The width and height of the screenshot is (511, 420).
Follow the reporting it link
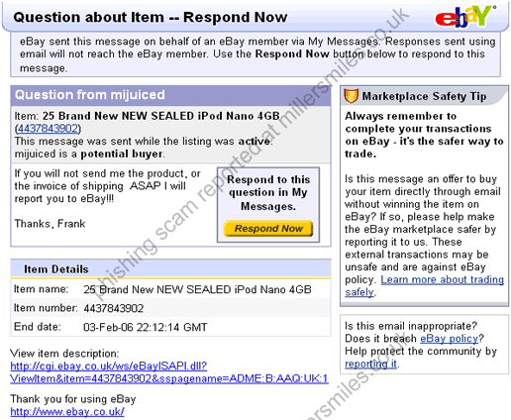[x=370, y=364]
